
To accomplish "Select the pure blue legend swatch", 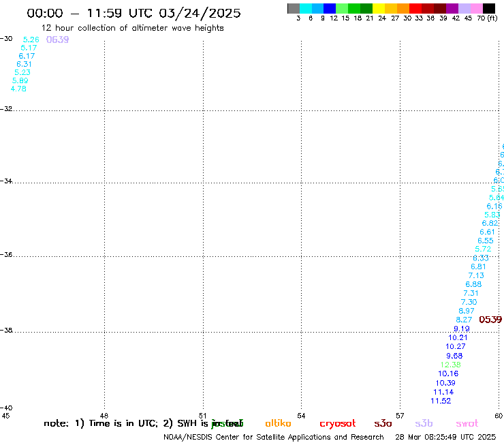I will click(x=330, y=8).
